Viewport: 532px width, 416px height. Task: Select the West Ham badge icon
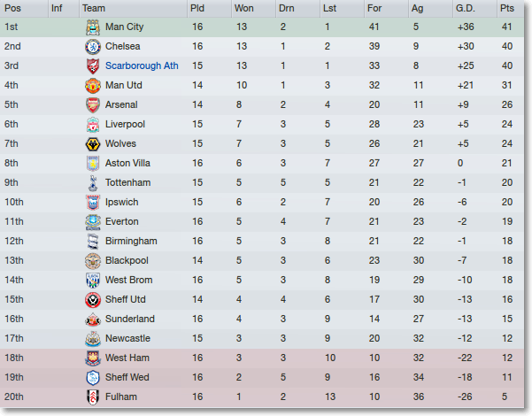tap(93, 358)
